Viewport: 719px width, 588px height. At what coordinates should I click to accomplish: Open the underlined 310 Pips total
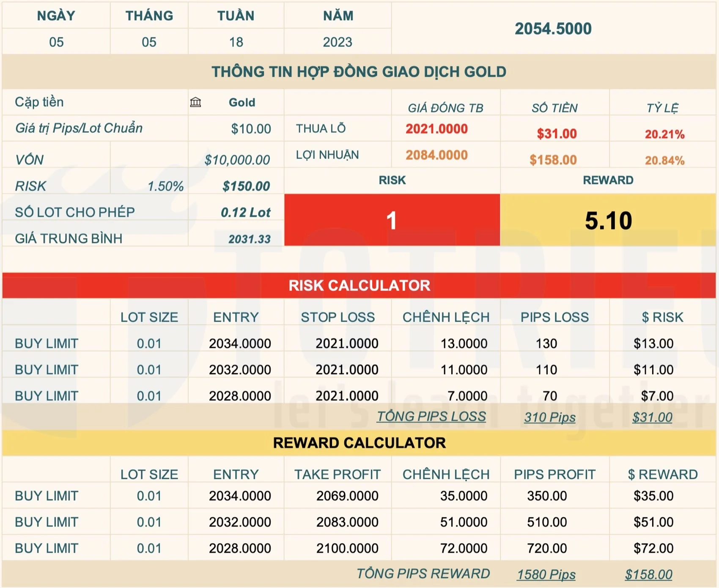[549, 417]
